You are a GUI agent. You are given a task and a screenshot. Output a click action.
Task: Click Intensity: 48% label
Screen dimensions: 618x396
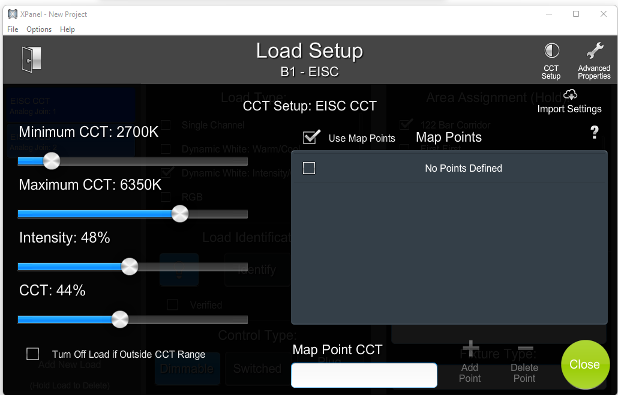click(65, 238)
